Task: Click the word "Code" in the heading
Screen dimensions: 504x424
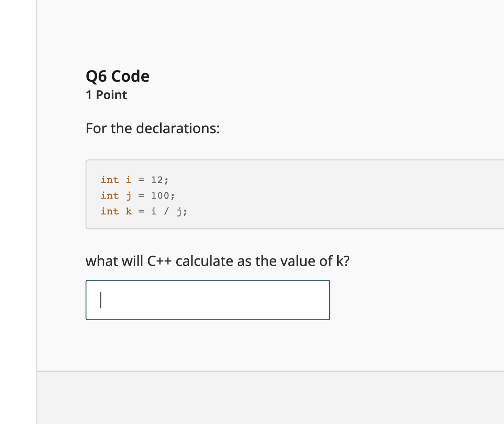Action: point(130,76)
